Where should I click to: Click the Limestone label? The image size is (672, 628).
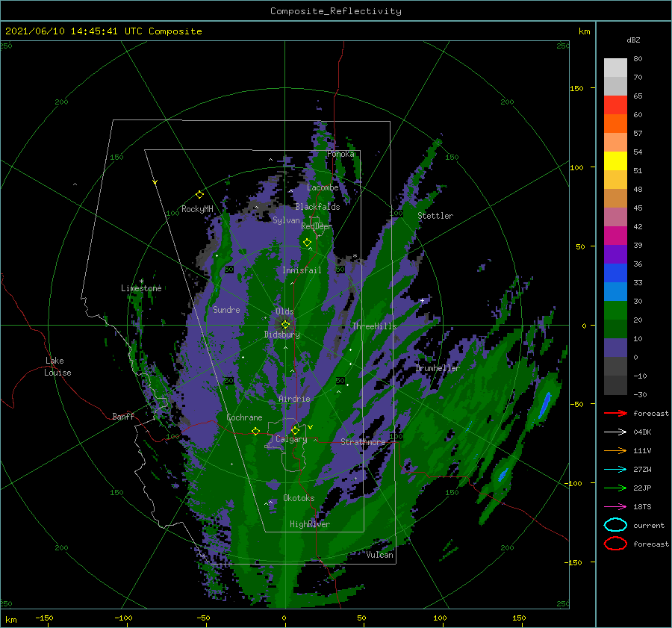[141, 288]
